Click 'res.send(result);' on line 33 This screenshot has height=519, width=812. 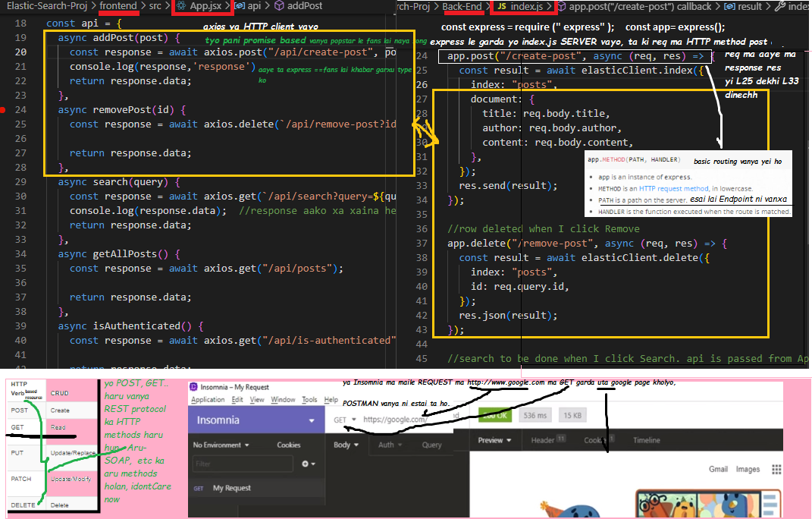(x=509, y=186)
